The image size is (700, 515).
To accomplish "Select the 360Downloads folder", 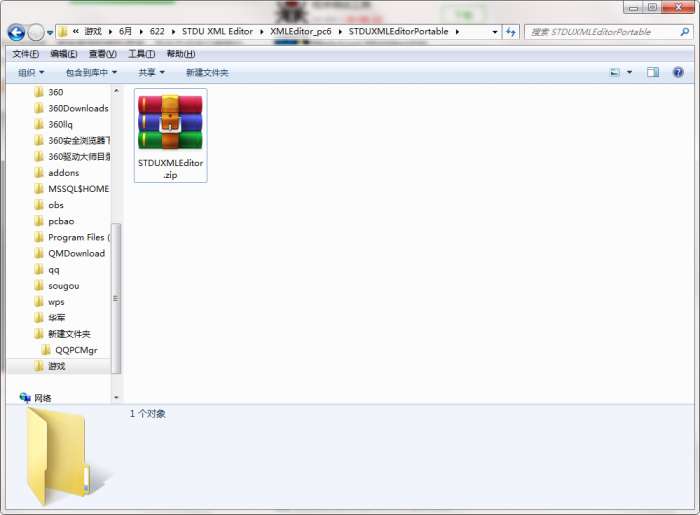I will point(71,108).
